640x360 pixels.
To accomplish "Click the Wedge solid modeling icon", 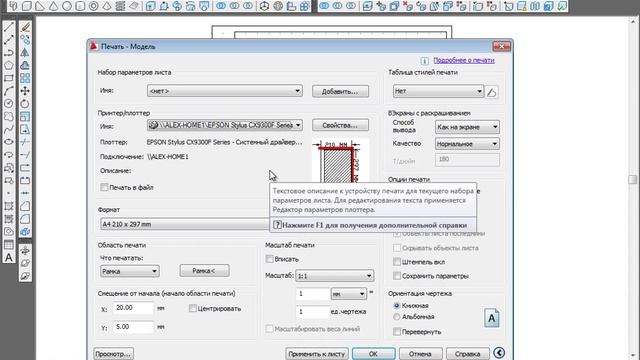I will click(40, 6).
